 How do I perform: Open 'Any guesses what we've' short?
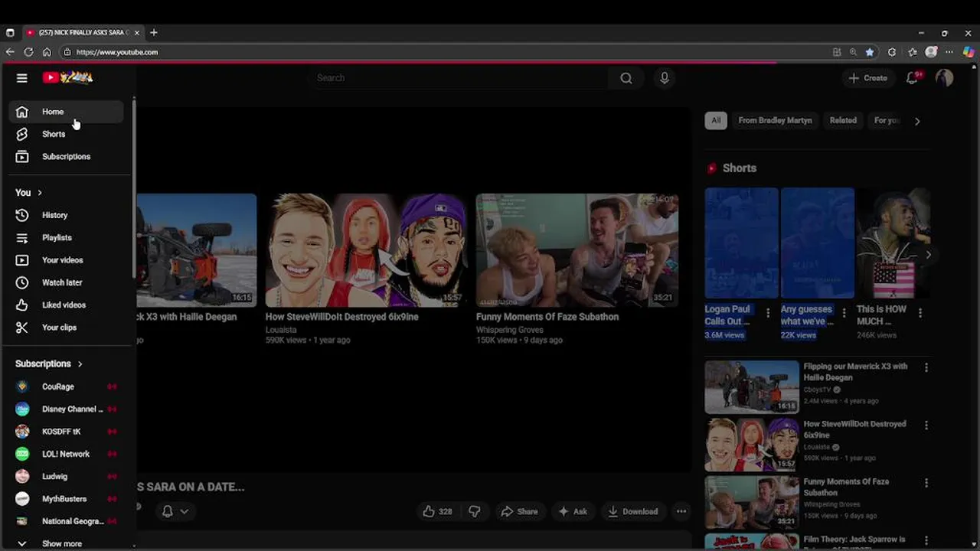[x=818, y=243]
